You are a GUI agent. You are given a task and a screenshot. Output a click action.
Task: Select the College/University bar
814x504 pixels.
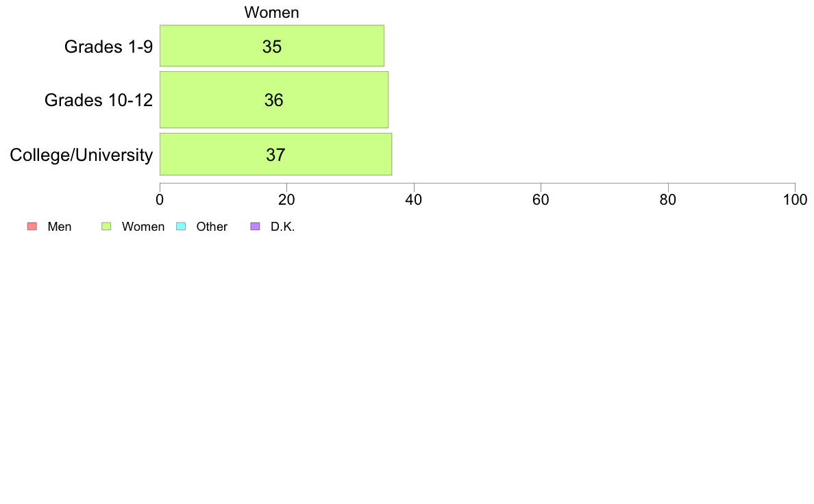click(x=275, y=154)
